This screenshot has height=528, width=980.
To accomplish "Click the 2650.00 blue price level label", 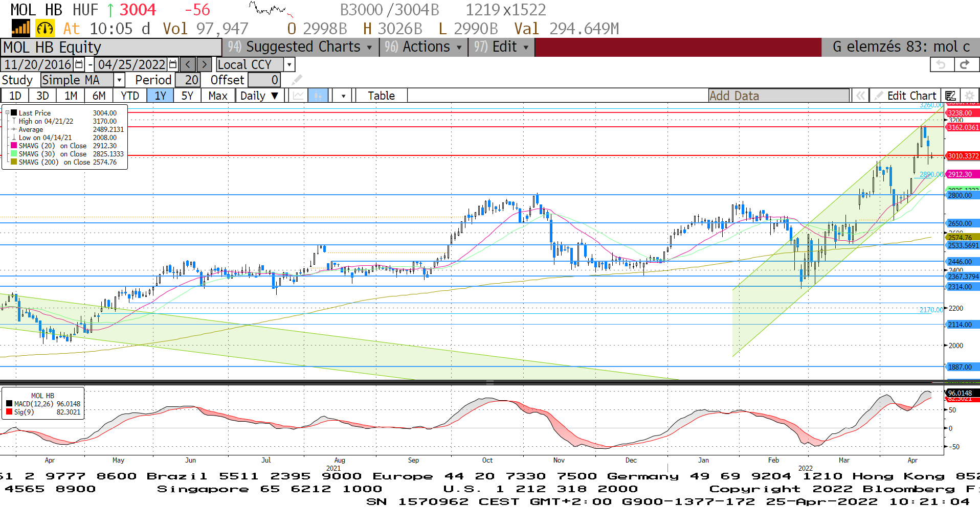I will (963, 223).
